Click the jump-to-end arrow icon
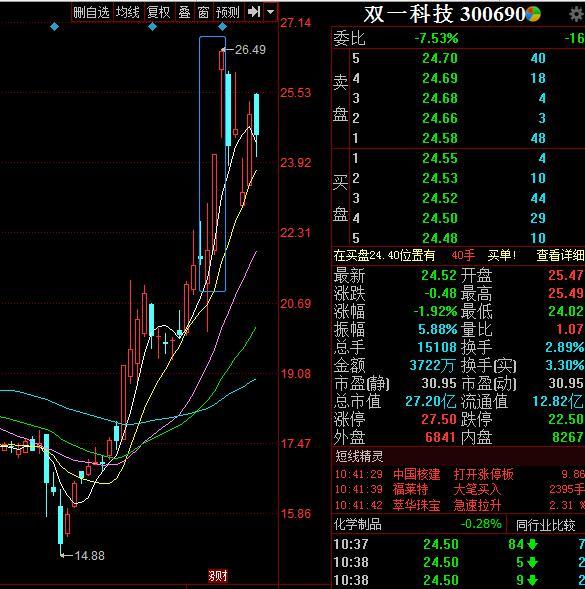 (x=254, y=12)
